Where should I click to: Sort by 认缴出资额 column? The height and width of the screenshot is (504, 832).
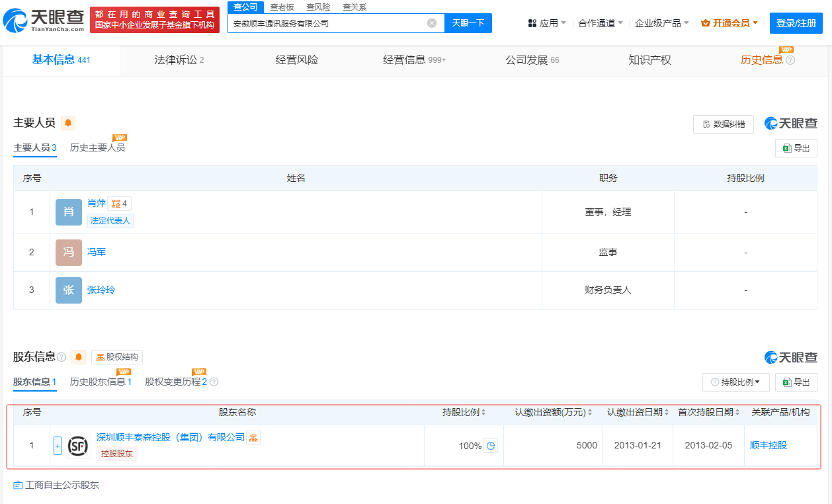(x=554, y=412)
